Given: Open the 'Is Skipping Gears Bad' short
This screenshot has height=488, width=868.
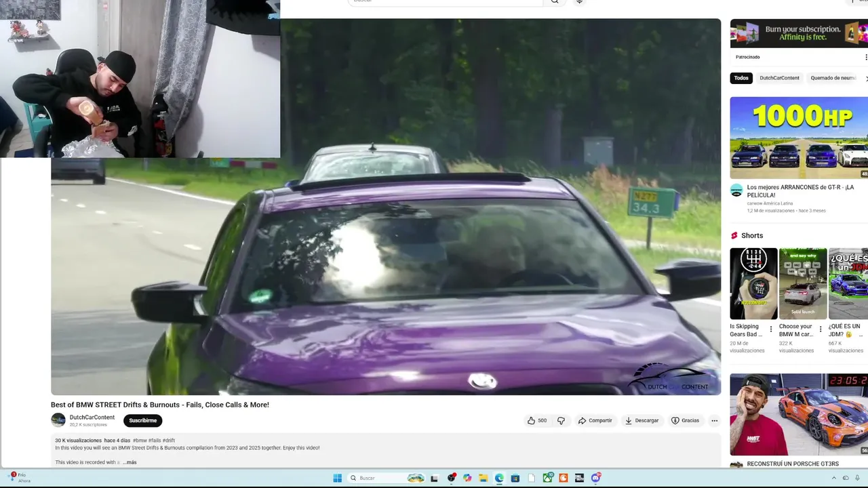Looking at the screenshot, I should click(753, 283).
